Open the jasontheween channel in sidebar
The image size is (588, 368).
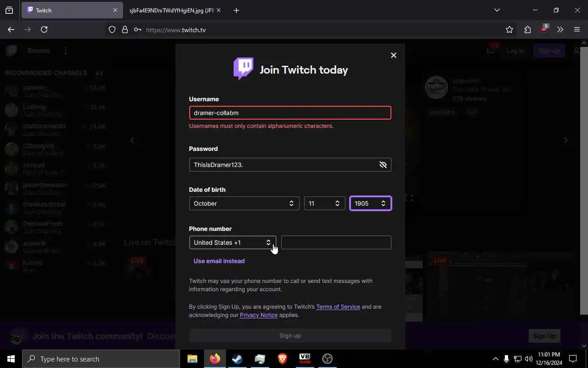(54, 188)
